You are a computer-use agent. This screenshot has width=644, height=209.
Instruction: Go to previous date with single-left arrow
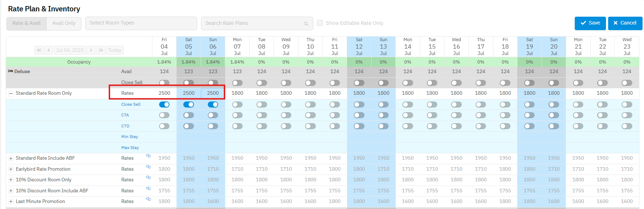click(x=49, y=50)
